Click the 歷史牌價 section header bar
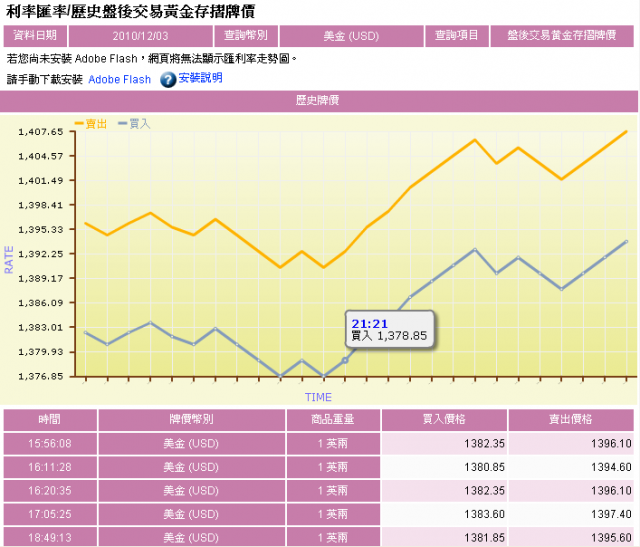640x547 pixels. (319, 101)
